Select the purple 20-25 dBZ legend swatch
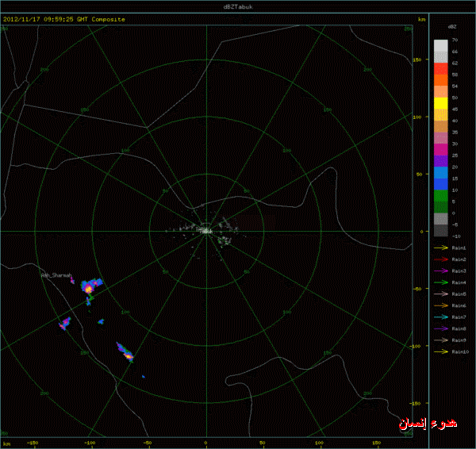The height and width of the screenshot is (449, 476). click(x=441, y=161)
